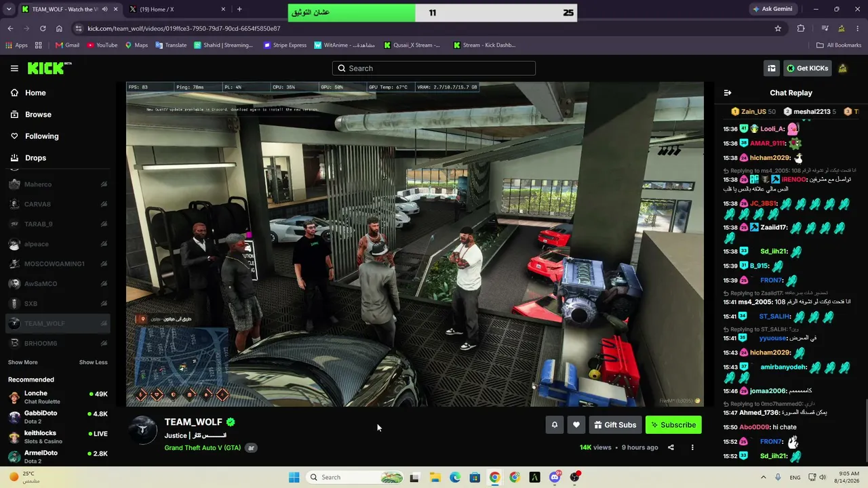Viewport: 868px width, 488px height.
Task: Subscribe to TEAM_WOLF
Action: [673, 425]
